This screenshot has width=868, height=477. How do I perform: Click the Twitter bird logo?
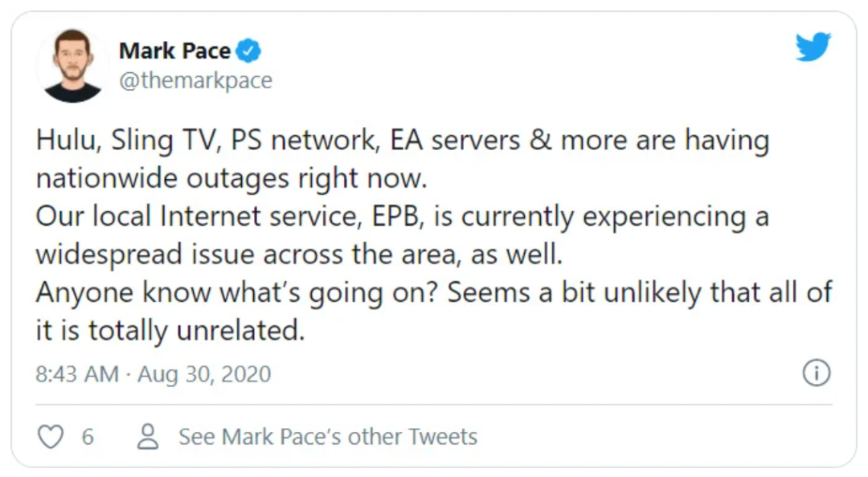click(x=813, y=48)
